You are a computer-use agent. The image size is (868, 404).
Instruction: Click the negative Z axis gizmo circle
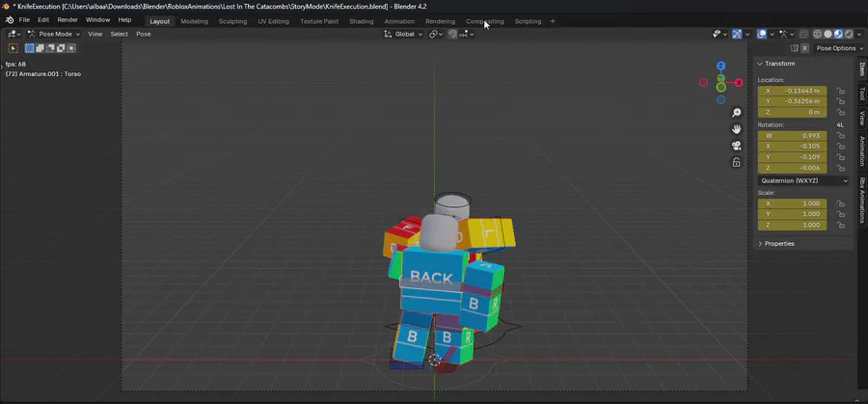(x=720, y=99)
